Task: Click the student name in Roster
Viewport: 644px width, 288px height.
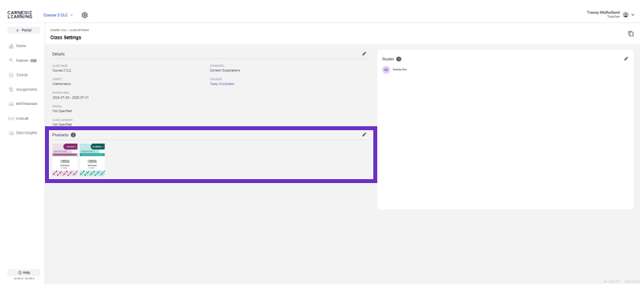Action: [x=399, y=70]
